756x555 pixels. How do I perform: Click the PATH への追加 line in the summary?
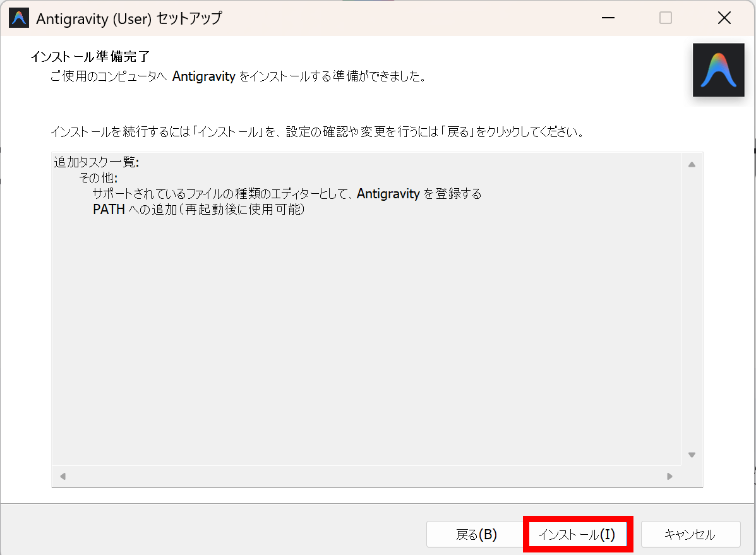coord(198,210)
